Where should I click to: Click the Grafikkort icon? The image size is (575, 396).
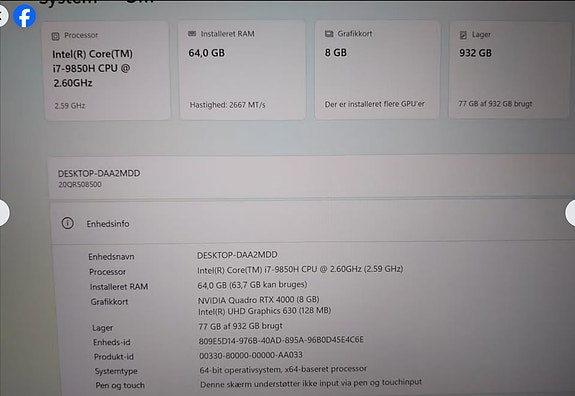pyautogui.click(x=329, y=34)
